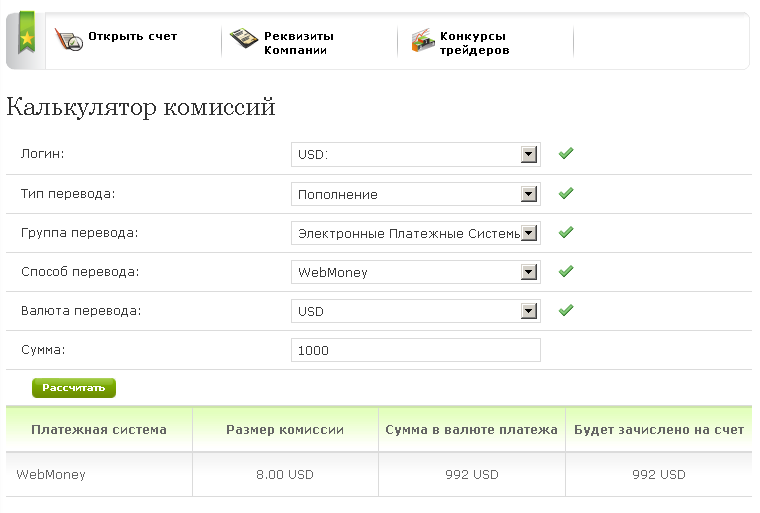Click green checkmark next to Логин field
The height and width of the screenshot is (513, 760).
pyautogui.click(x=566, y=154)
